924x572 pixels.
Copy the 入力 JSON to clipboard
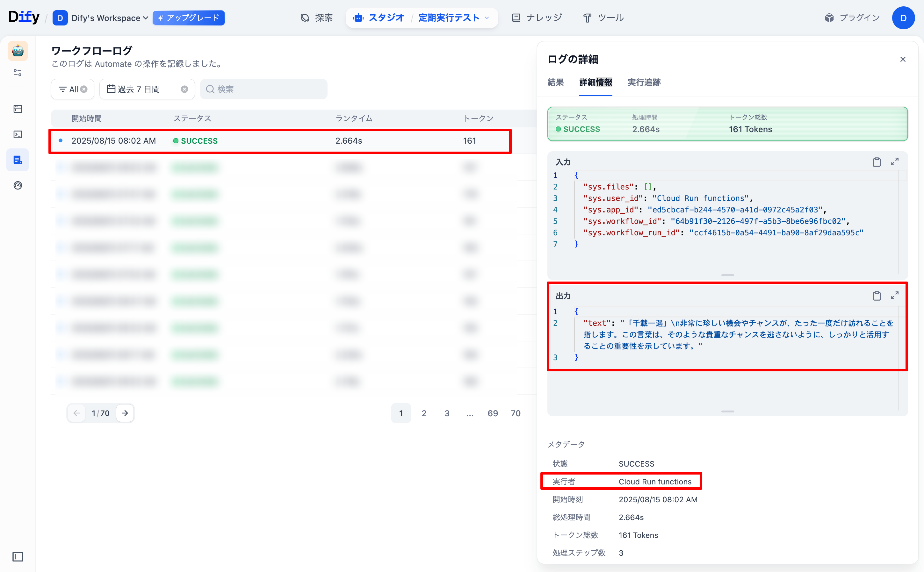point(876,162)
